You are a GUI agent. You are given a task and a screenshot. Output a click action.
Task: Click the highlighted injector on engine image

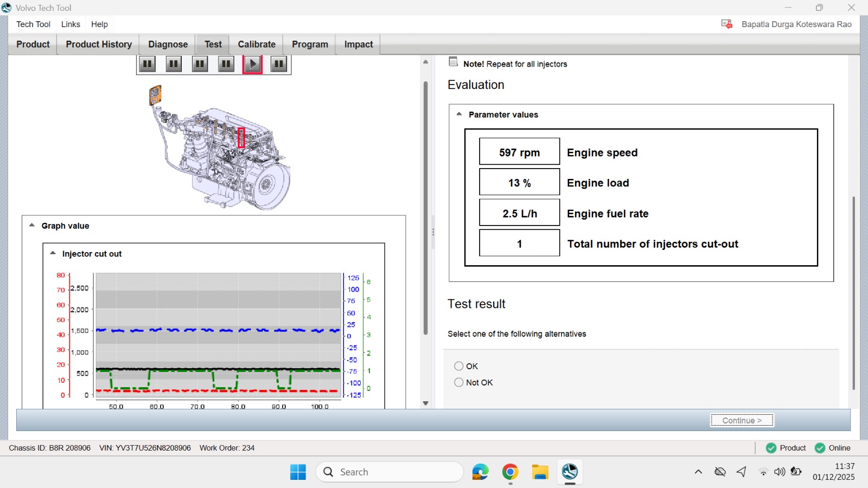click(x=241, y=138)
